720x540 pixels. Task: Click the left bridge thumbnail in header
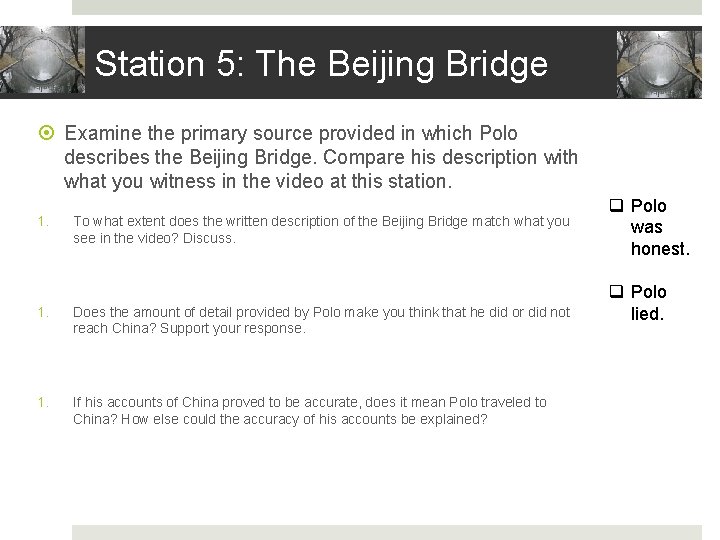pos(42,60)
